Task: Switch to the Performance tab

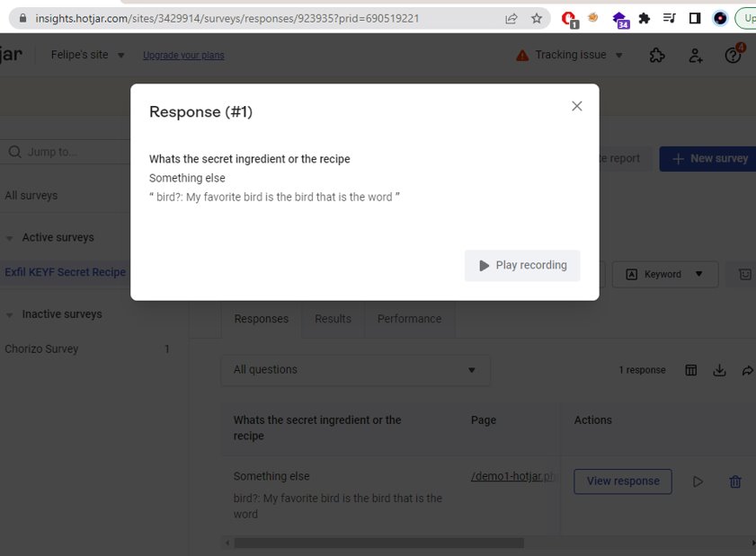Action: pyautogui.click(x=409, y=319)
